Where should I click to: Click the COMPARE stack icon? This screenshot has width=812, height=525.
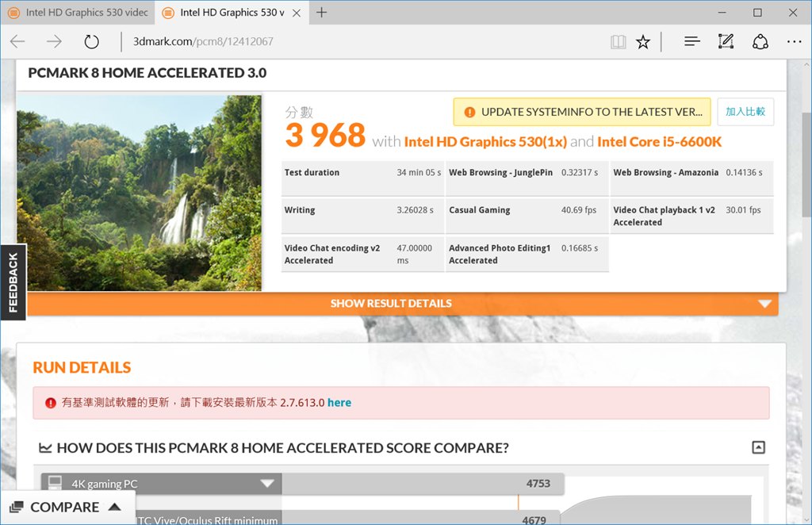coord(17,508)
